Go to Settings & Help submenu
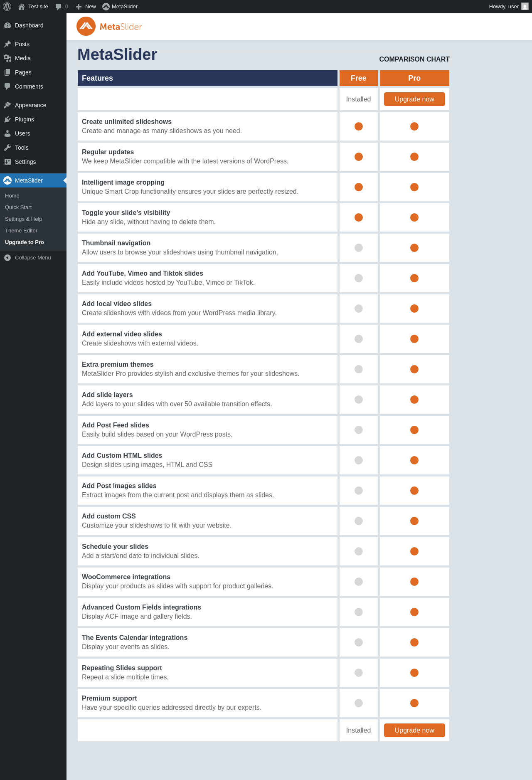Viewport: 532px width, 780px height. click(24, 219)
